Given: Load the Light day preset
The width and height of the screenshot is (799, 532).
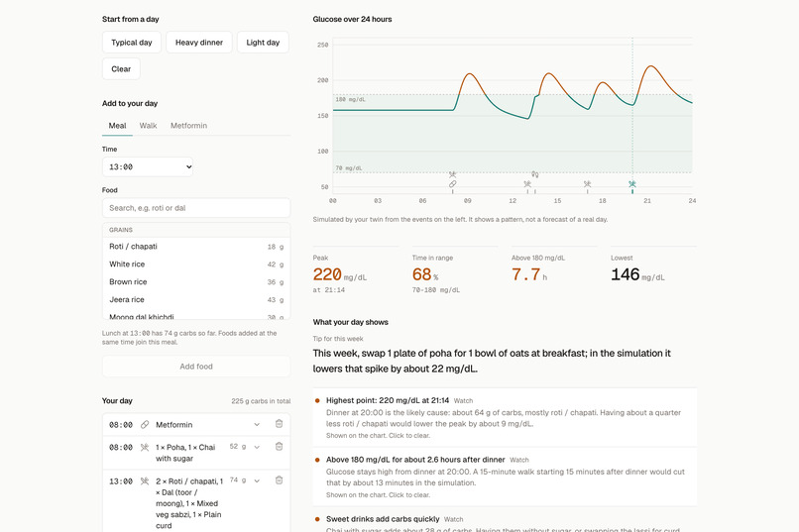Looking at the screenshot, I should [x=263, y=43].
